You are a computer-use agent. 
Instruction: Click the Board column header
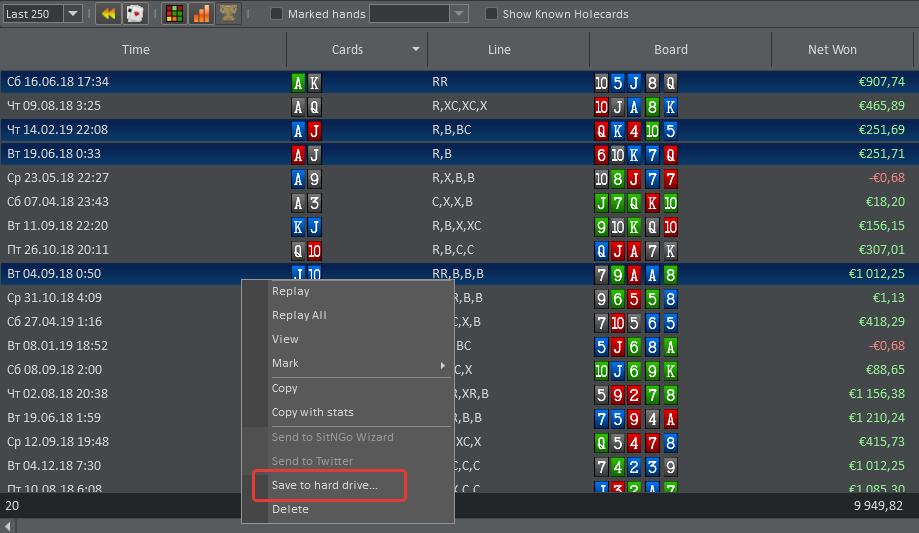pos(671,50)
